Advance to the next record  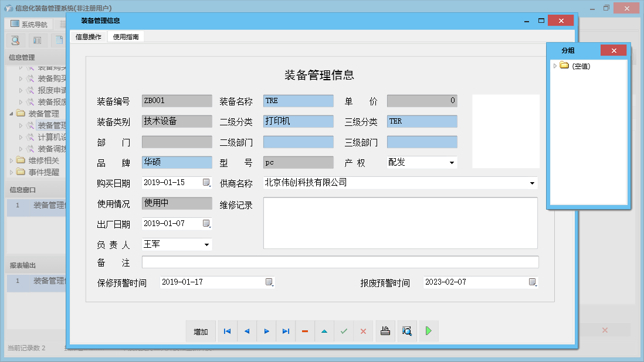click(x=266, y=331)
